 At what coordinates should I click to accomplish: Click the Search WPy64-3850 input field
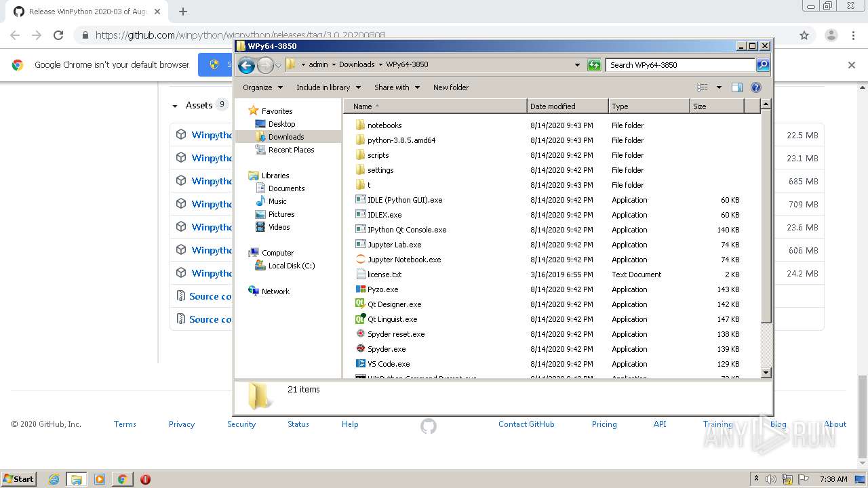point(680,65)
